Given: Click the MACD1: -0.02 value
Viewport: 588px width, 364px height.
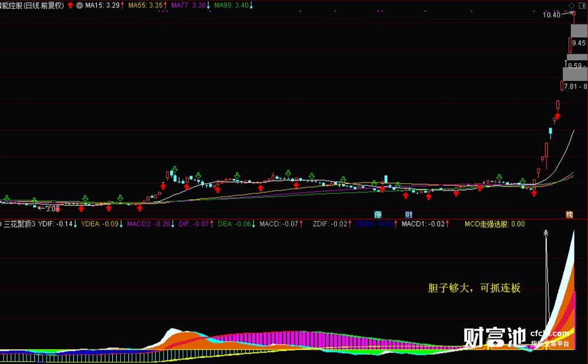Looking at the screenshot, I should [x=423, y=224].
